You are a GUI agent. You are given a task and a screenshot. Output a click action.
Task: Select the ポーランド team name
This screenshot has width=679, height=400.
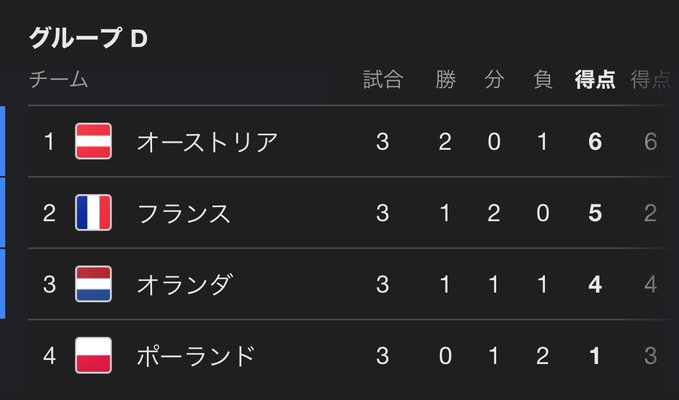(x=196, y=355)
